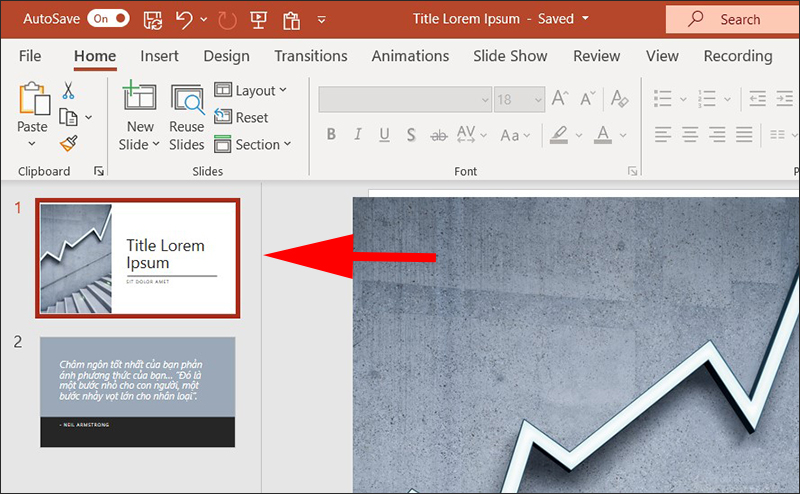Select slide 2 thumbnail with quote

137,391
